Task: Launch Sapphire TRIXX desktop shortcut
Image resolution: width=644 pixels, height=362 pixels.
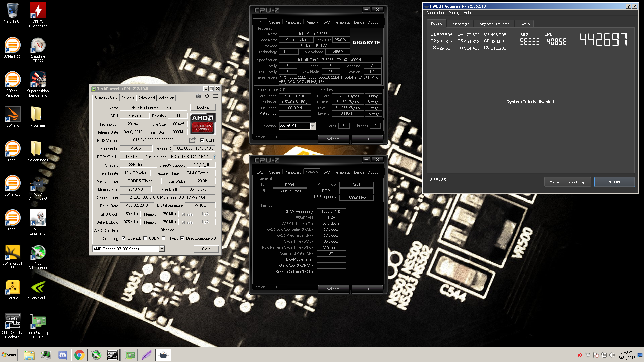Action: point(38,50)
